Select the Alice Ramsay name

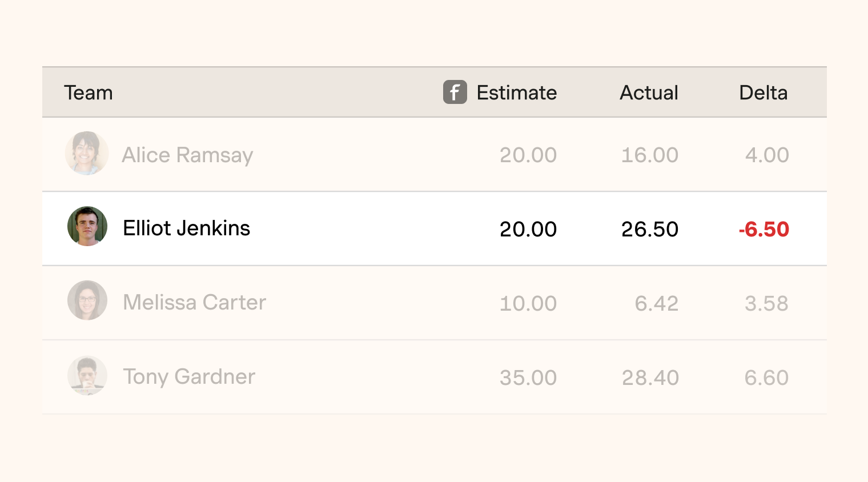pyautogui.click(x=187, y=155)
